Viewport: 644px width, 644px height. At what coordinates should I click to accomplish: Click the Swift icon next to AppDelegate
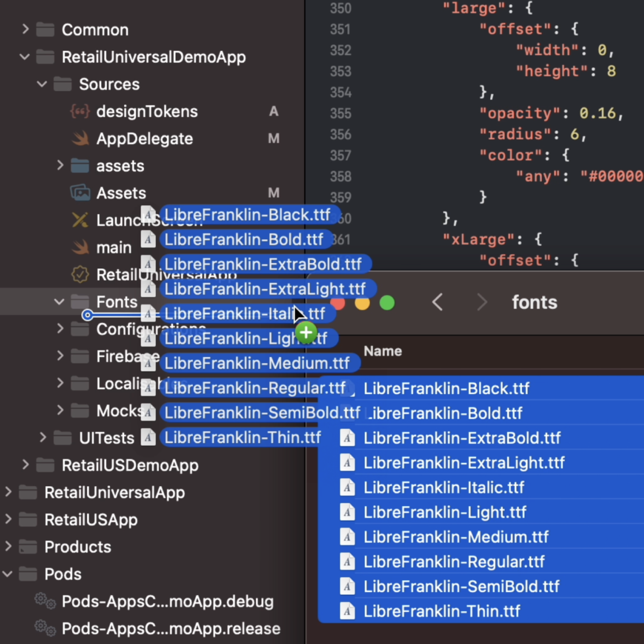tap(80, 138)
